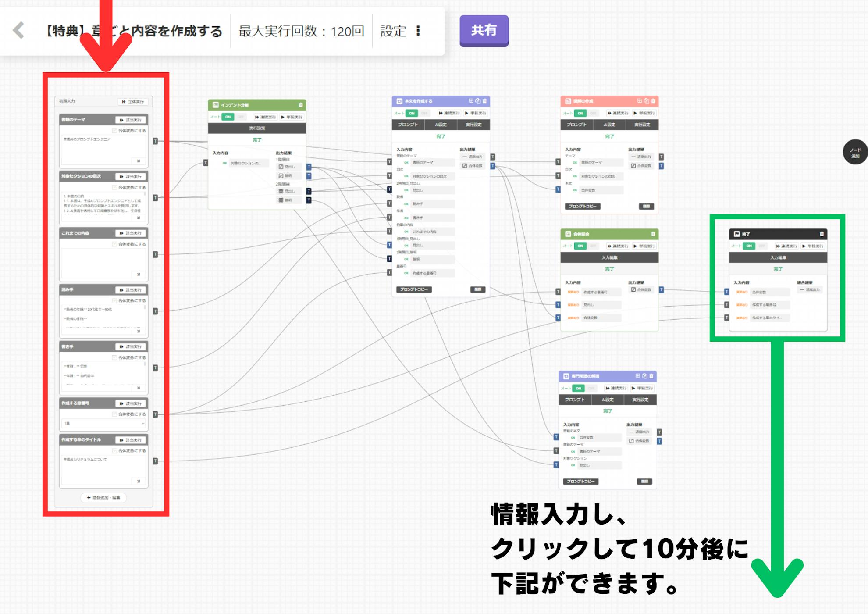Click the purple 共有 button

coord(484,30)
